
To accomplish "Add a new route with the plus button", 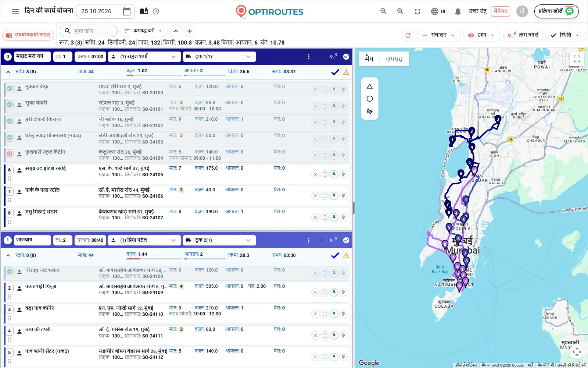I will coord(190,31).
